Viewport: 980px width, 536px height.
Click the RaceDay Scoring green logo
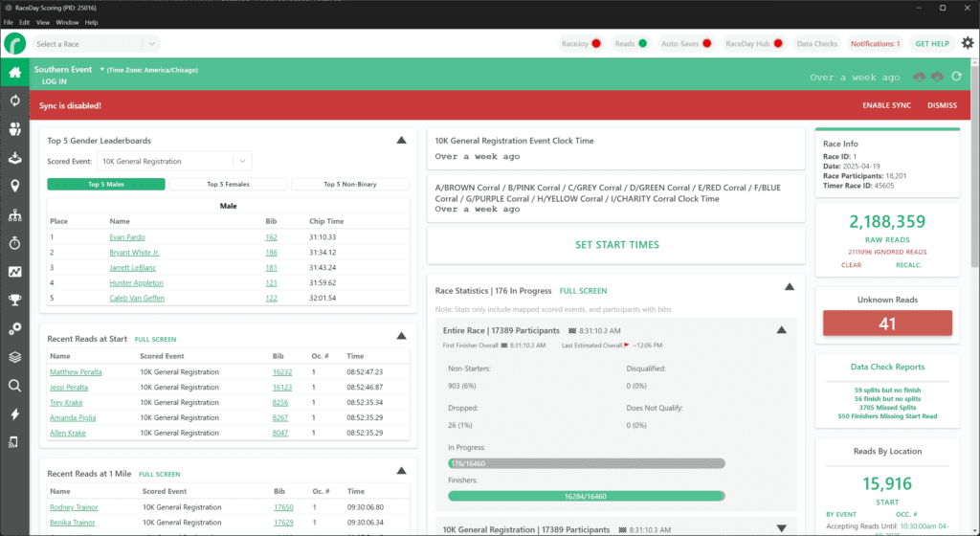coord(15,44)
